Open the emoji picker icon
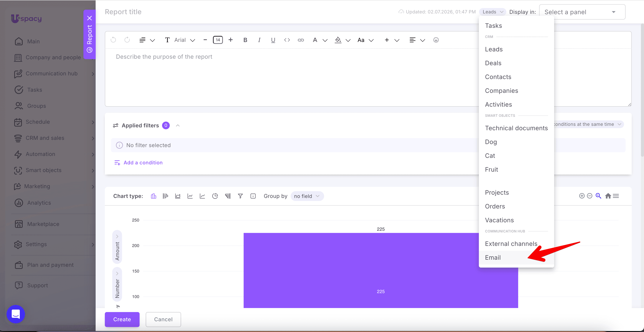Screen dimensions: 644x332 (x=436, y=40)
